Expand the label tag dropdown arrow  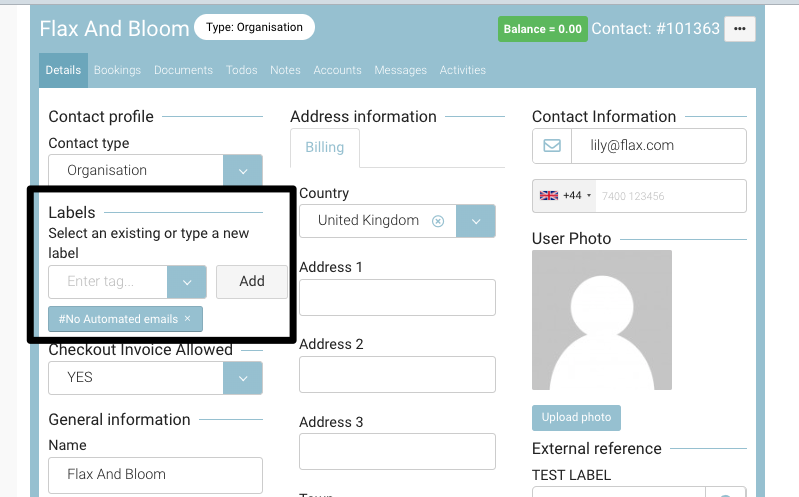click(187, 282)
